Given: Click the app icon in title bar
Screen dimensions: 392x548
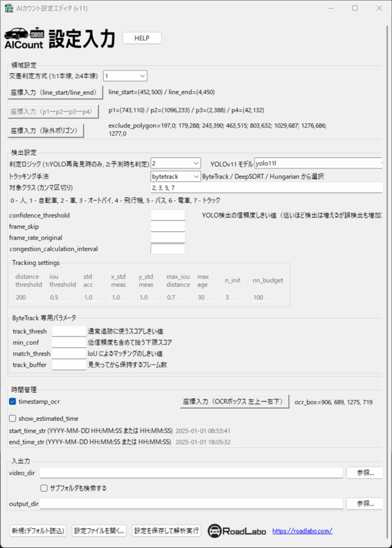Looking at the screenshot, I should click(9, 9).
